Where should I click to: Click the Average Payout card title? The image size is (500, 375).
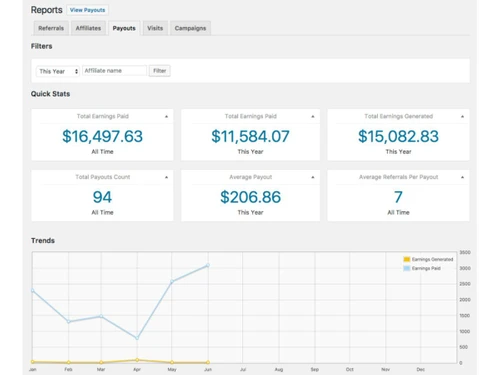coord(251,177)
